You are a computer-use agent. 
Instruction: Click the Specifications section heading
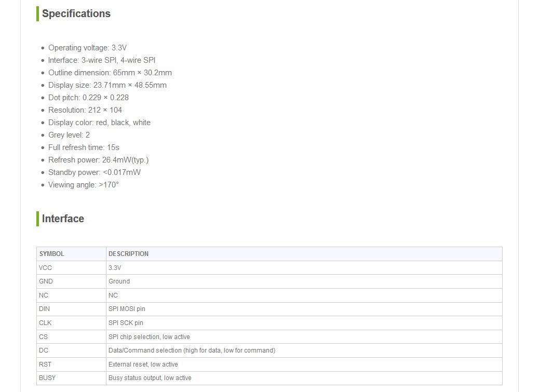pos(76,14)
